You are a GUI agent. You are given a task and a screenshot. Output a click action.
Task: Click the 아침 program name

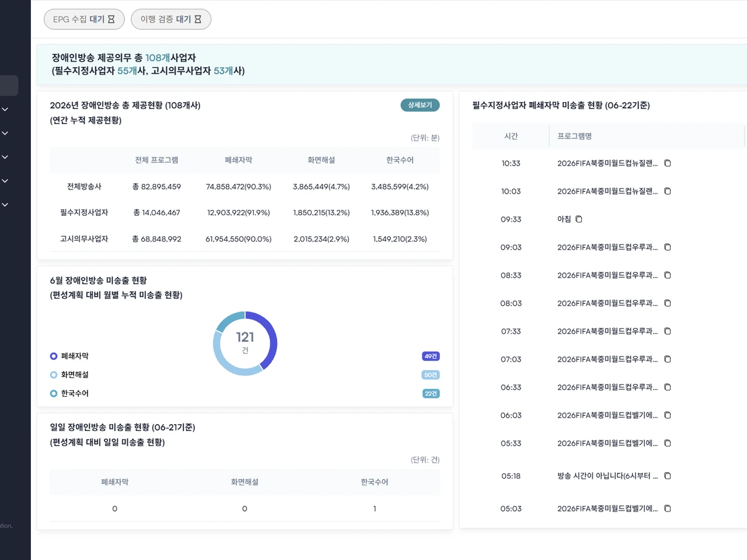[x=564, y=219]
